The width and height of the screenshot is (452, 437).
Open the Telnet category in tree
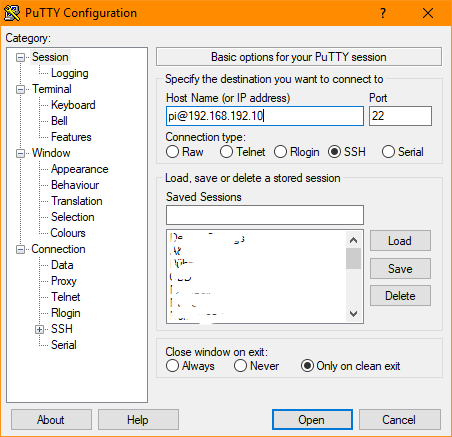pos(66,297)
